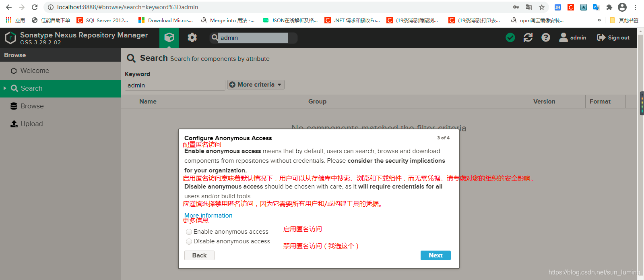Screen dimensions: 644x280
Task: Open the Download Micros... bookmark
Action: tap(165, 20)
